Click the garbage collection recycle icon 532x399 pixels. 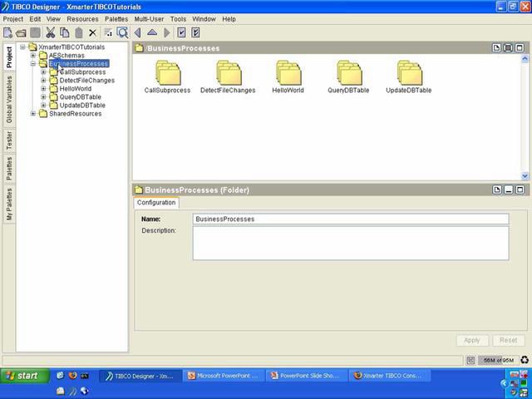[x=525, y=360]
